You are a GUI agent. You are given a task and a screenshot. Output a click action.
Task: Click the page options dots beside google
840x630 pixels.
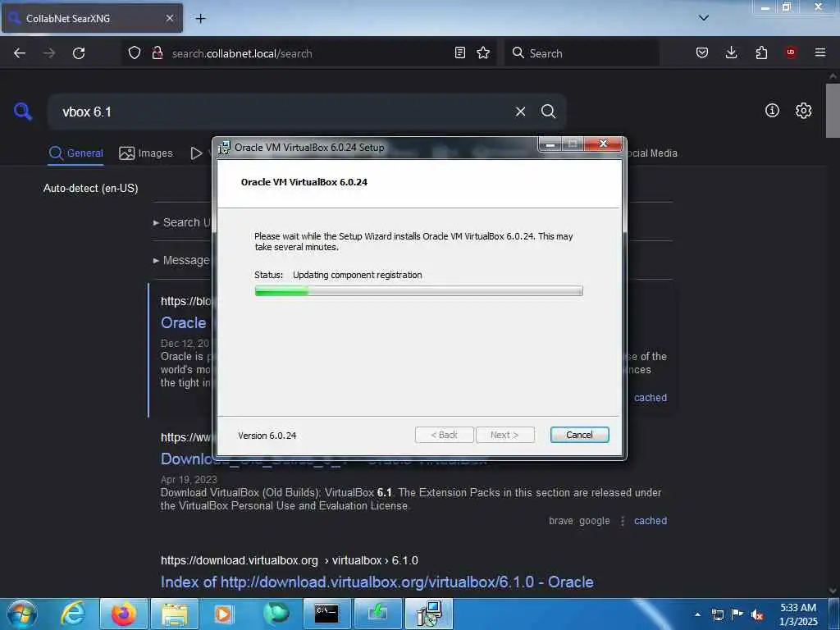[x=622, y=521]
